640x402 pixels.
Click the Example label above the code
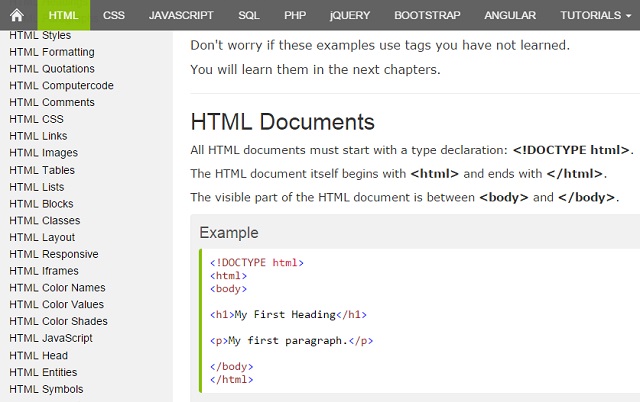point(229,233)
